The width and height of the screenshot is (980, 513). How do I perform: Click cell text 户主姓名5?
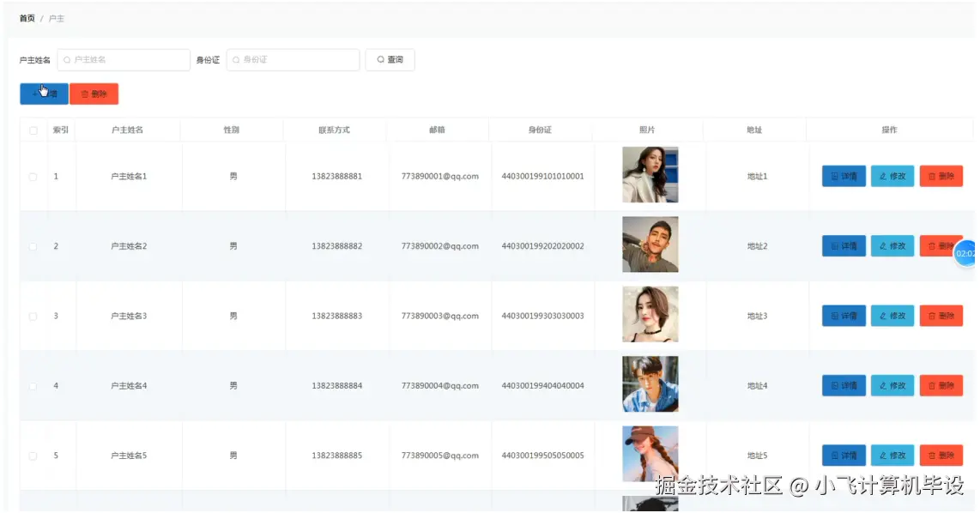pyautogui.click(x=129, y=456)
